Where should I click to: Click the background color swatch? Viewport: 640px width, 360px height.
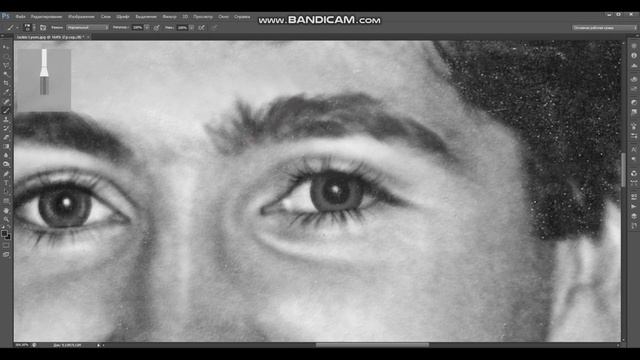click(8, 237)
